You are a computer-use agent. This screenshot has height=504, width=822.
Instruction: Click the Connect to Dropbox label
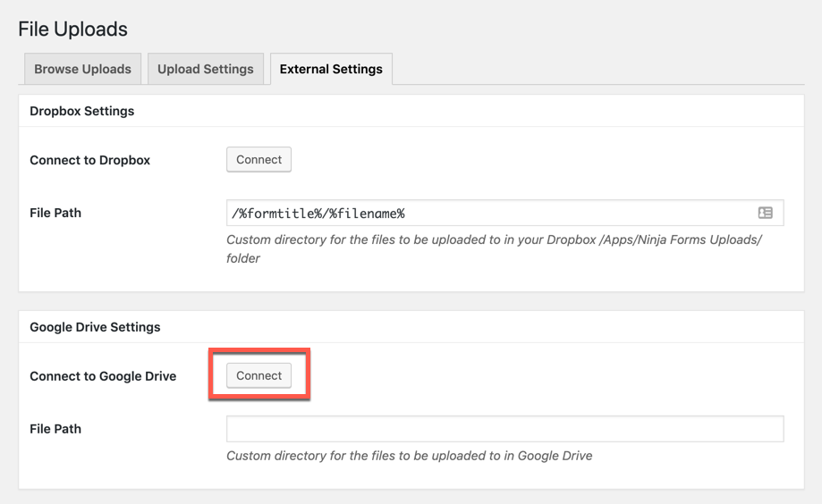tap(89, 160)
